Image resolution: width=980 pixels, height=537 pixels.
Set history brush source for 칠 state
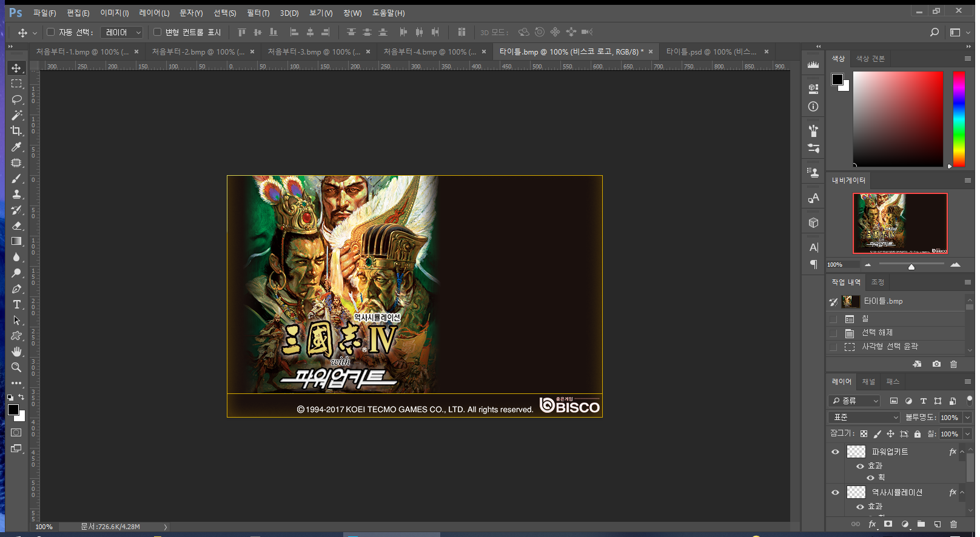point(833,319)
